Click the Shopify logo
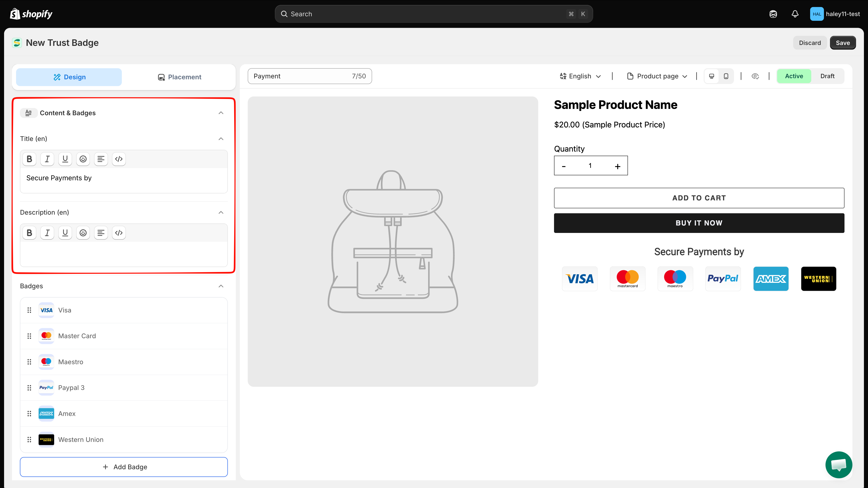This screenshot has height=488, width=868. (31, 14)
